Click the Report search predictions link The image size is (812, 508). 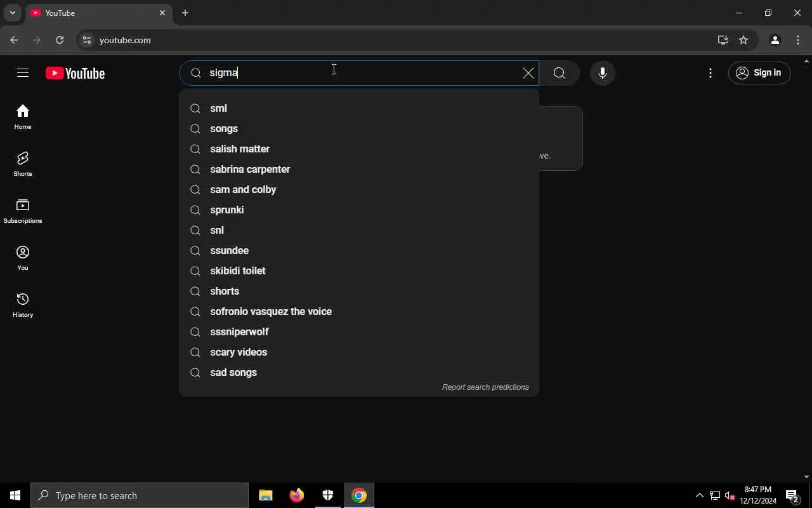point(485,387)
